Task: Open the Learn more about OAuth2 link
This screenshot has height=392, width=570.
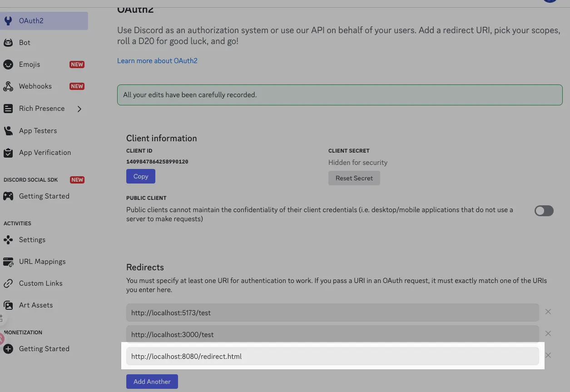Action: [x=157, y=61]
